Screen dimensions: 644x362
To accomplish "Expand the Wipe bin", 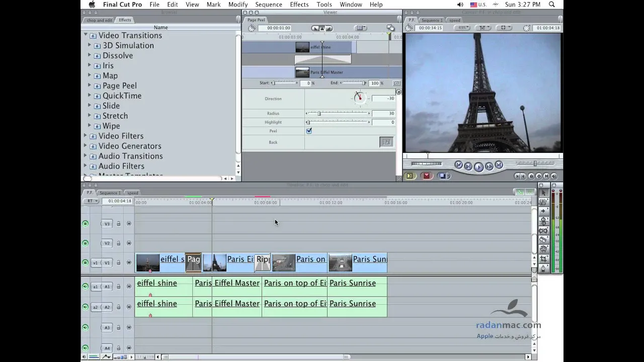I will (90, 126).
